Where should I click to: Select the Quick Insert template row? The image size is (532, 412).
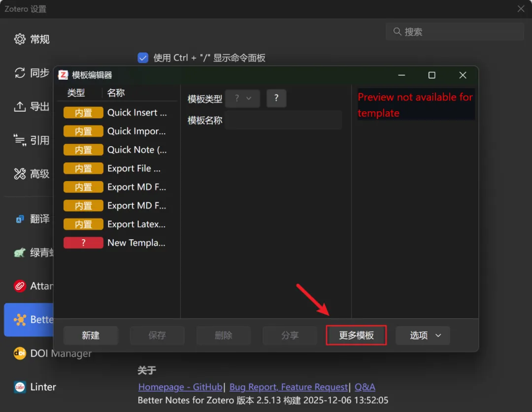[x=117, y=113]
